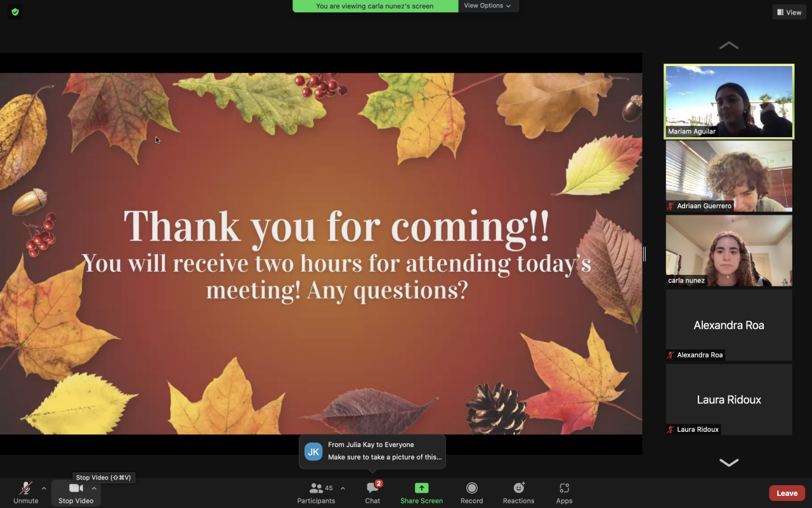Click 'From Julia Kay to Everyone' notification header
The height and width of the screenshot is (508, 812).
[x=371, y=444]
